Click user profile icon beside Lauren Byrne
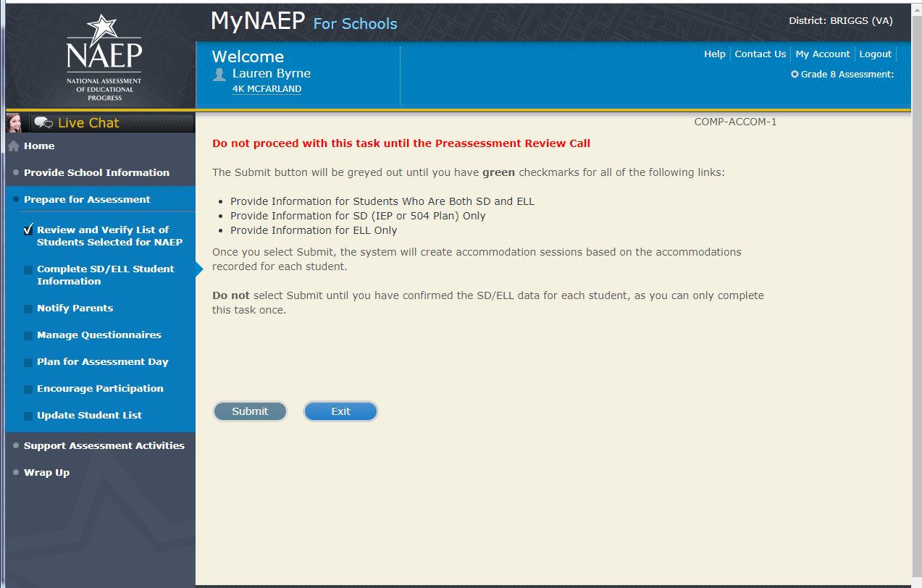 (219, 74)
